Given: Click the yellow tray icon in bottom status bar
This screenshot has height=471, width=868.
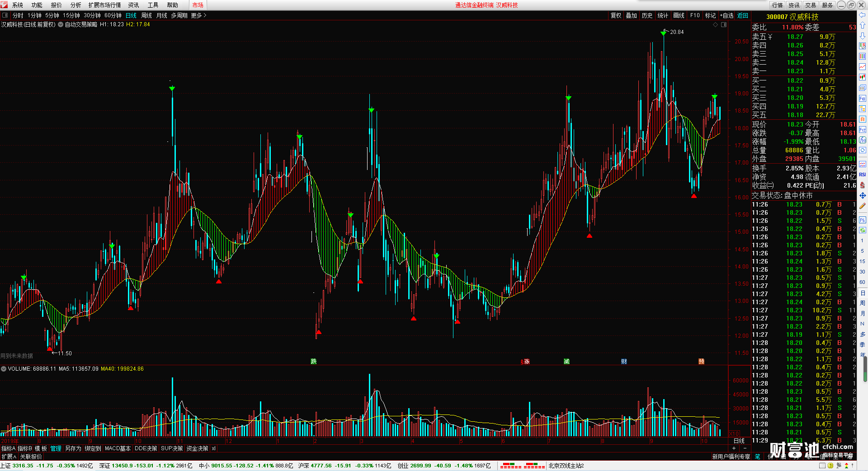Looking at the screenshot, I should click(x=830, y=466).
